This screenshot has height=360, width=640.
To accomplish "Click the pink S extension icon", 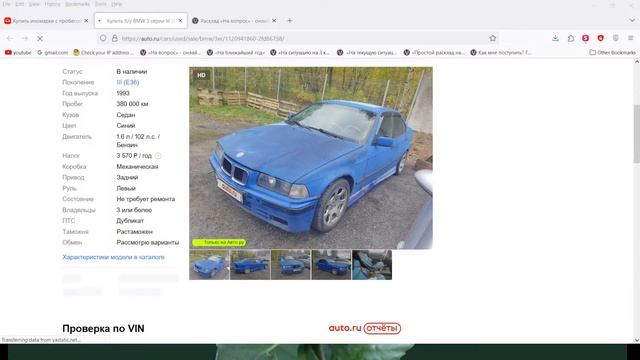I will [585, 38].
